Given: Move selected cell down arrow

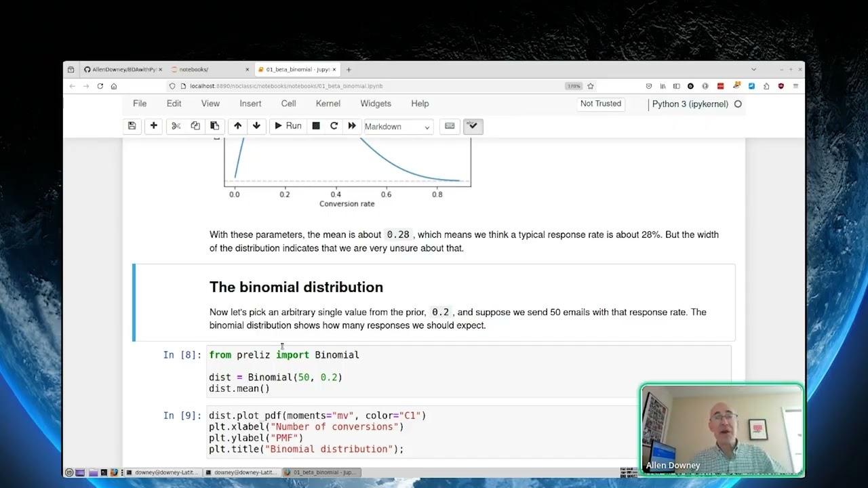Looking at the screenshot, I should tap(256, 126).
